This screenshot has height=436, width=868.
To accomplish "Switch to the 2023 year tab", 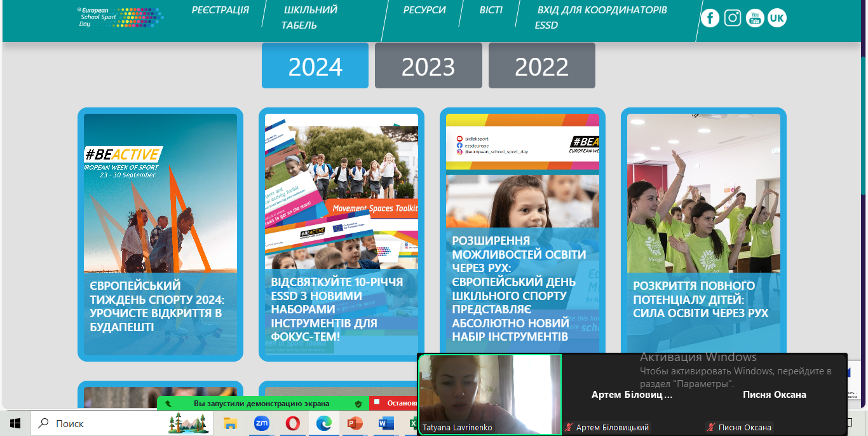I will (x=428, y=65).
